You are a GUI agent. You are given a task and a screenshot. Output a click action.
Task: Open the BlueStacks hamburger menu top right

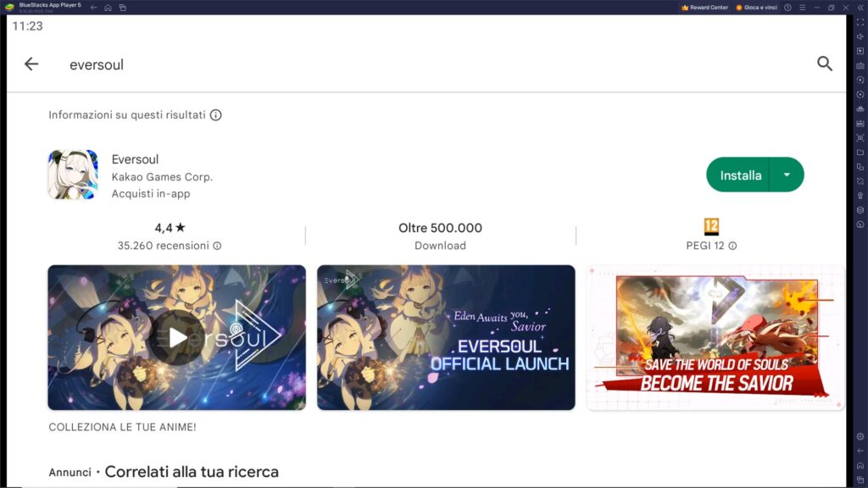click(802, 7)
